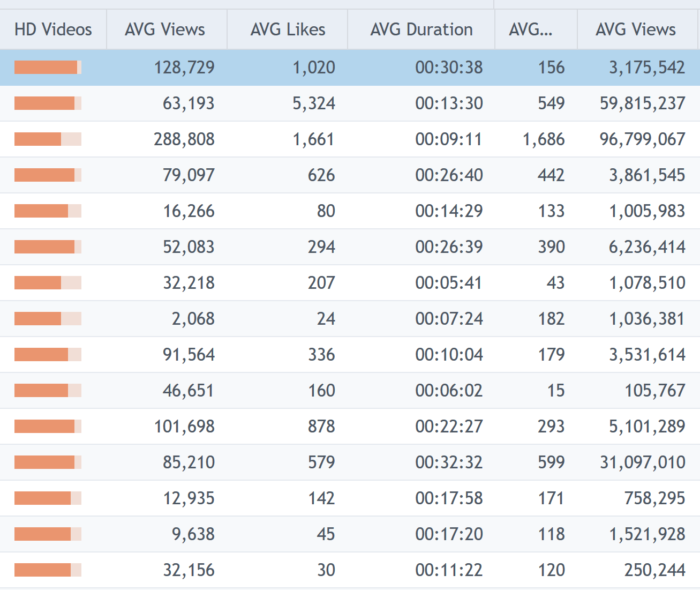Click the 00:06:02 duration
Viewport: 700px width, 590px height.
coord(449,391)
